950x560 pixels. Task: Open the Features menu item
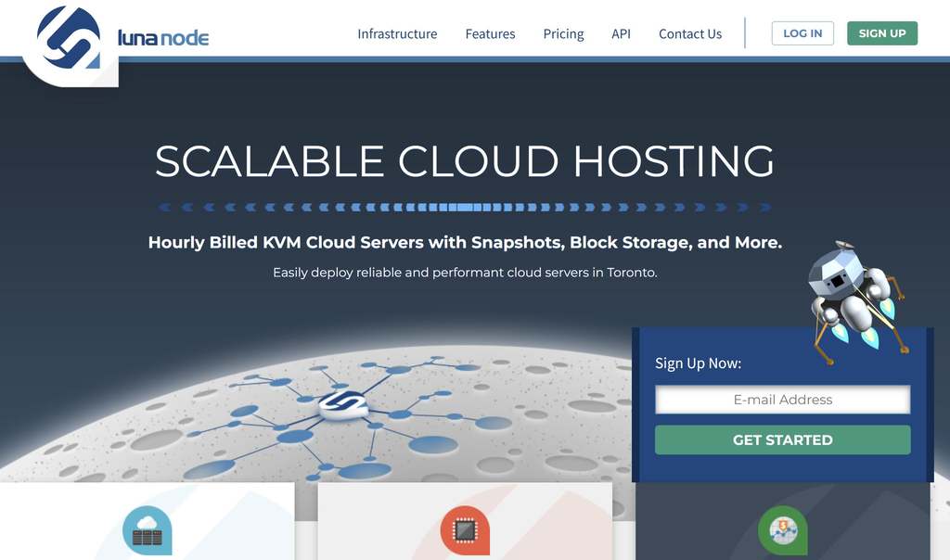490,34
